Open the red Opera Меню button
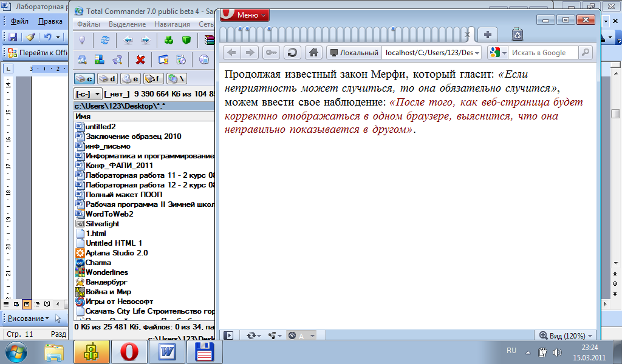 coord(244,15)
